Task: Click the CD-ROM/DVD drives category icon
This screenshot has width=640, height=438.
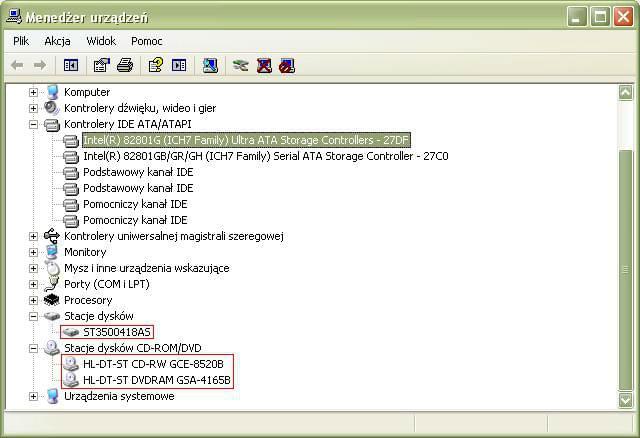Action: coord(52,348)
